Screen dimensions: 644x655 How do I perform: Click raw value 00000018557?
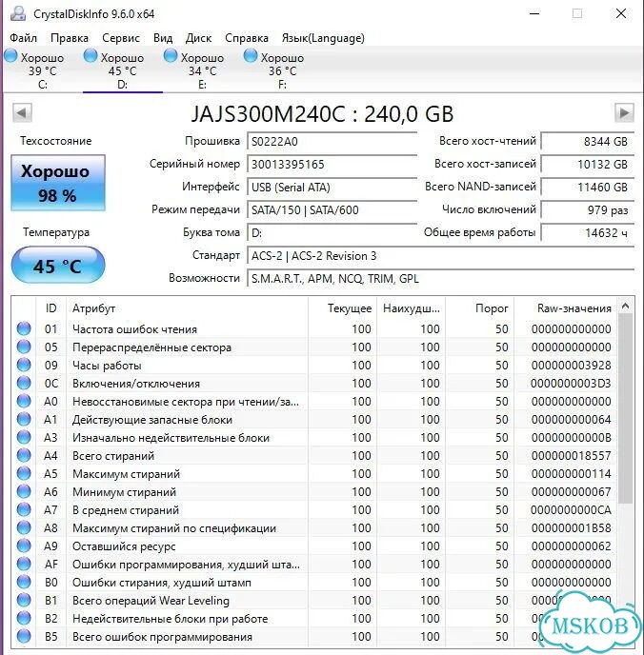tap(572, 456)
